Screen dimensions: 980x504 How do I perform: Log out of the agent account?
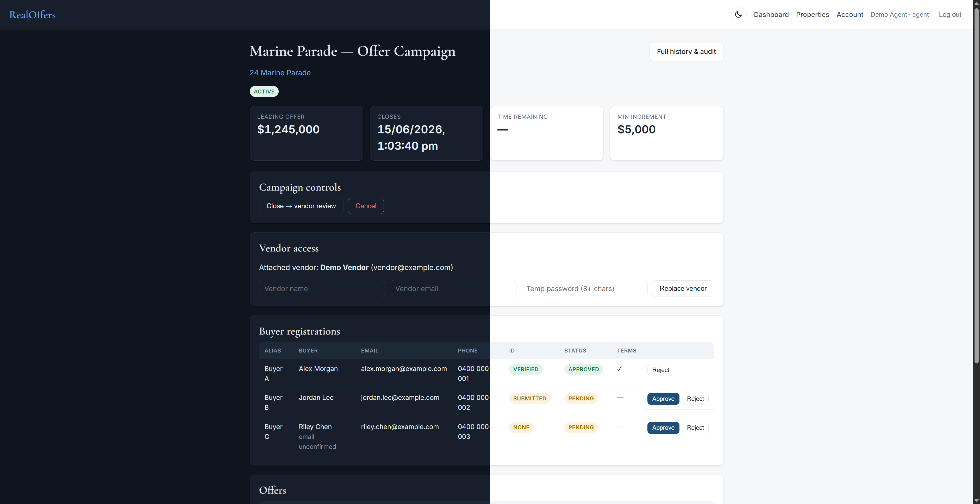click(x=950, y=15)
